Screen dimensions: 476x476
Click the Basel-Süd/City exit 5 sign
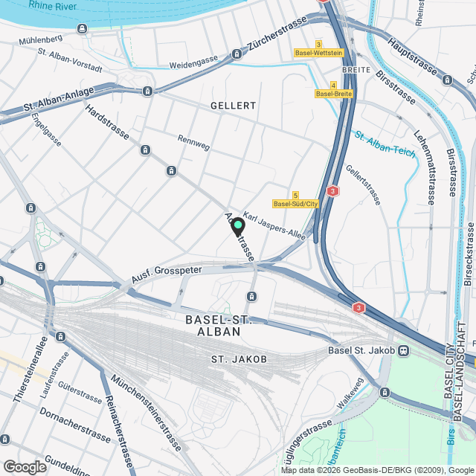pyautogui.click(x=295, y=200)
